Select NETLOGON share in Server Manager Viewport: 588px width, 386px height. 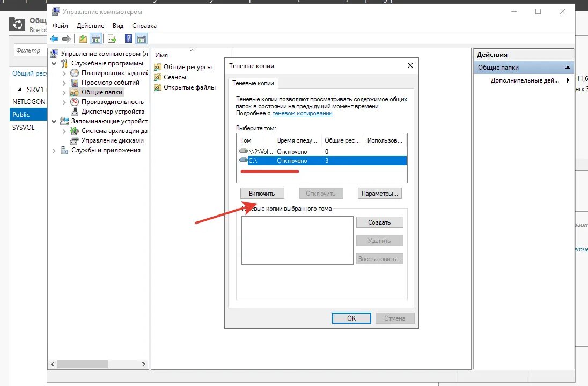point(29,101)
